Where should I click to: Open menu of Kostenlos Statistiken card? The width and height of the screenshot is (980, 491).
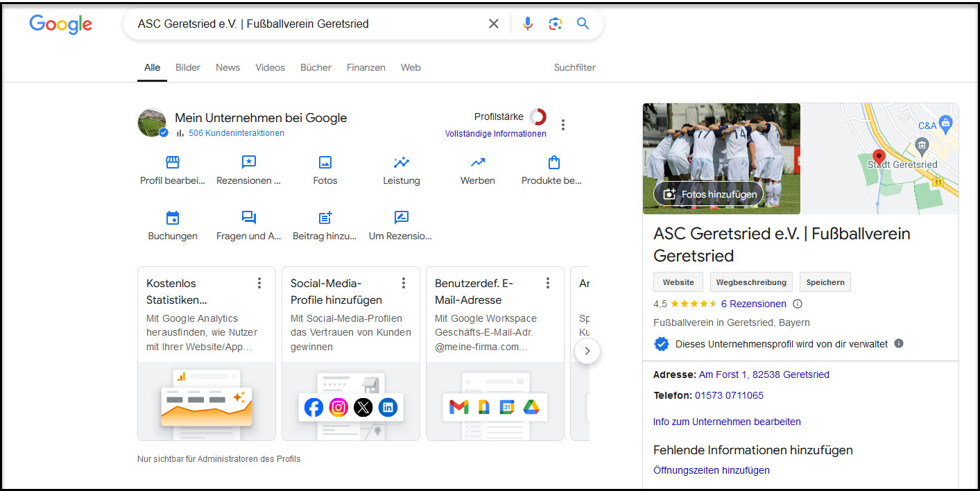[259, 283]
